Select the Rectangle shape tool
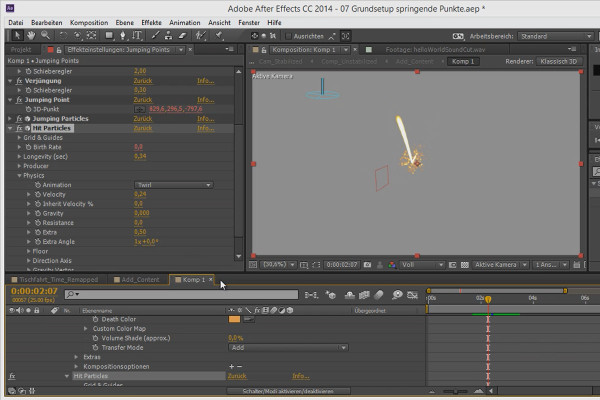 pos(109,36)
